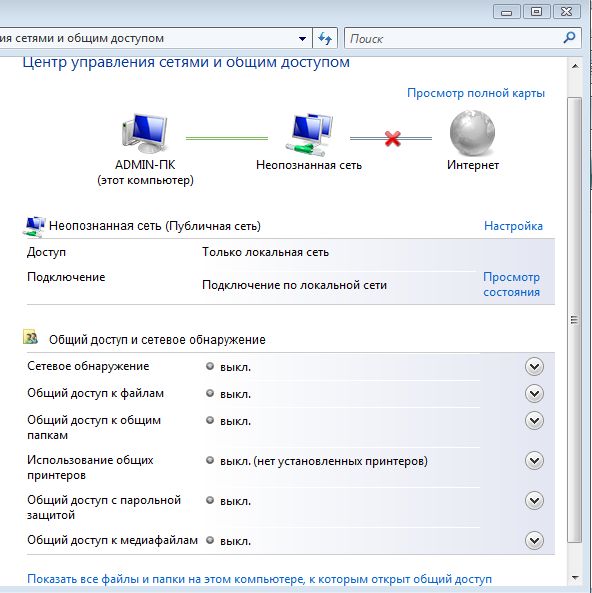Expand the Общий доступ к файлам chevron
The width and height of the screenshot is (592, 593).
534,394
